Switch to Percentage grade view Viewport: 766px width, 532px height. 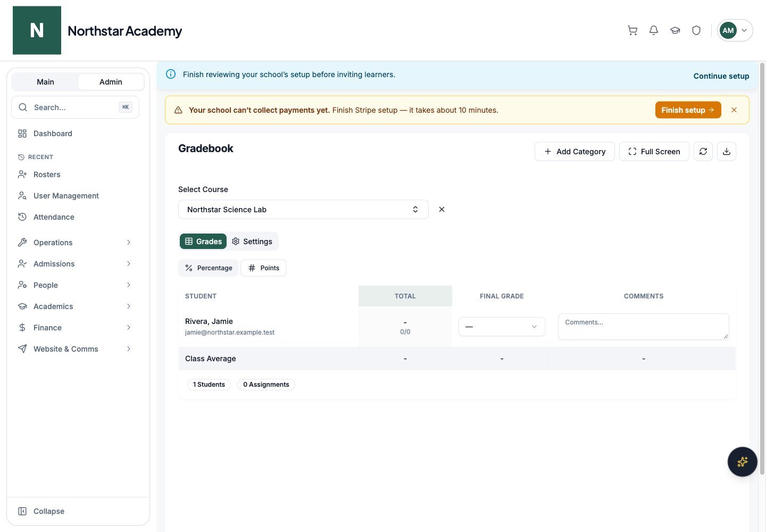(209, 268)
